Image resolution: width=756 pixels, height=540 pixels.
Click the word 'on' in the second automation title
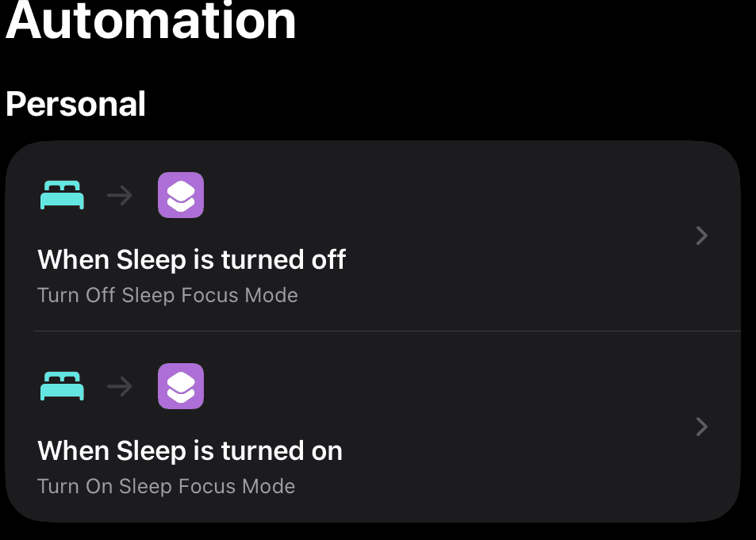(x=327, y=451)
